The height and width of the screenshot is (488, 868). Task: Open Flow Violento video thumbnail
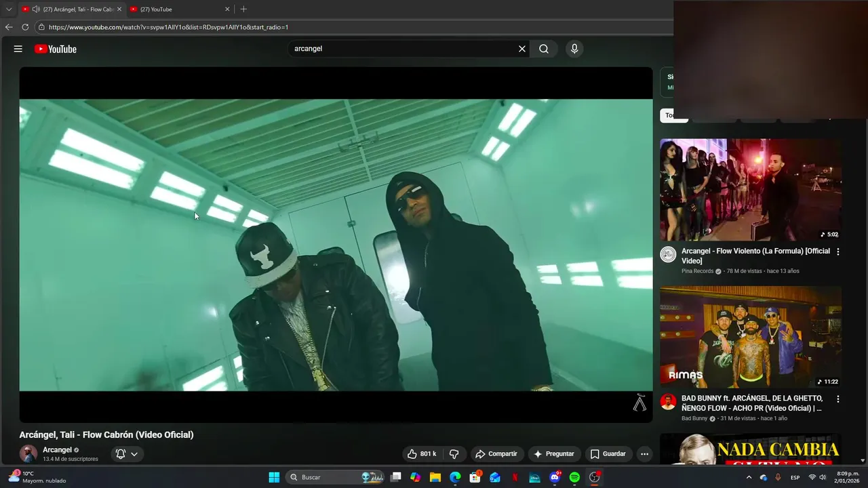pyautogui.click(x=751, y=190)
